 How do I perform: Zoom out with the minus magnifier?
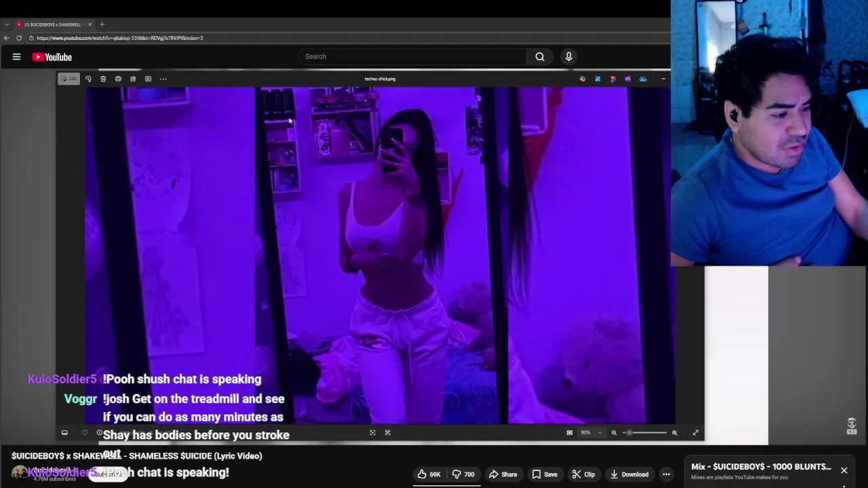point(614,432)
